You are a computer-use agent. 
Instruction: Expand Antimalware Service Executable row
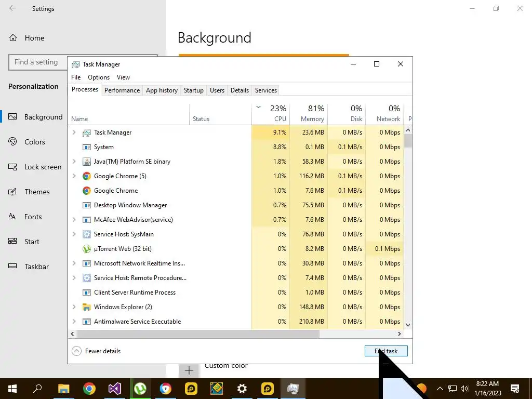click(x=74, y=321)
